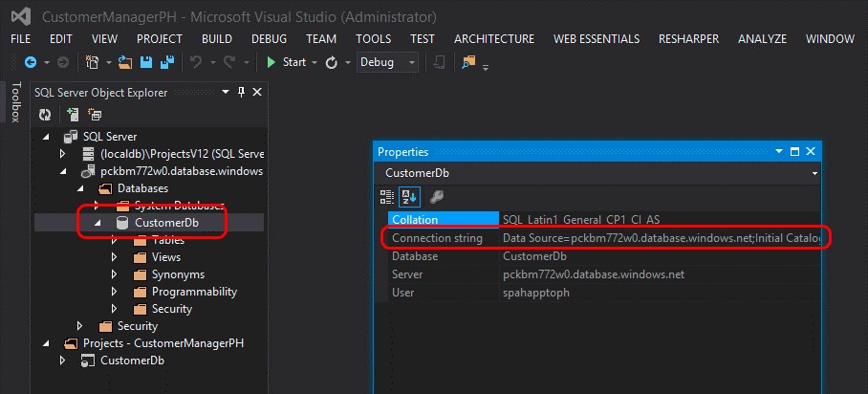Open the CustomerDb object selector dropdown
This screenshot has width=868, height=394.
814,173
